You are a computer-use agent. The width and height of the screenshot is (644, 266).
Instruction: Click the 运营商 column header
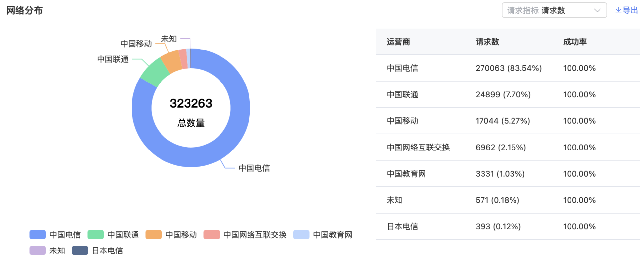coord(398,42)
